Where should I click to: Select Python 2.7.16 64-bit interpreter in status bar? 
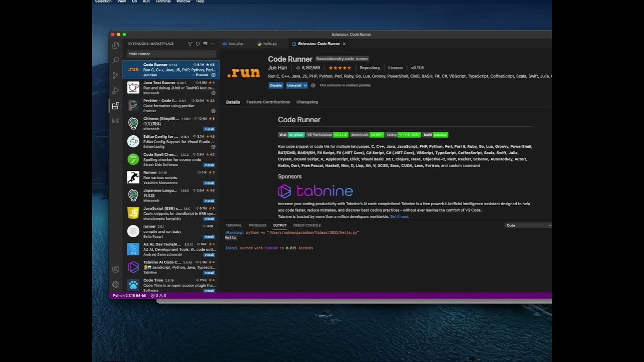click(x=129, y=296)
